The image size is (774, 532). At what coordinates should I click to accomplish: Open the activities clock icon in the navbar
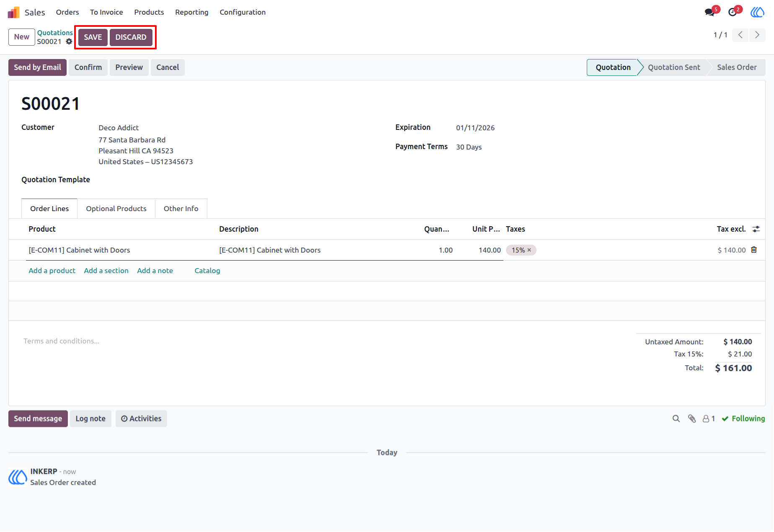coord(733,12)
